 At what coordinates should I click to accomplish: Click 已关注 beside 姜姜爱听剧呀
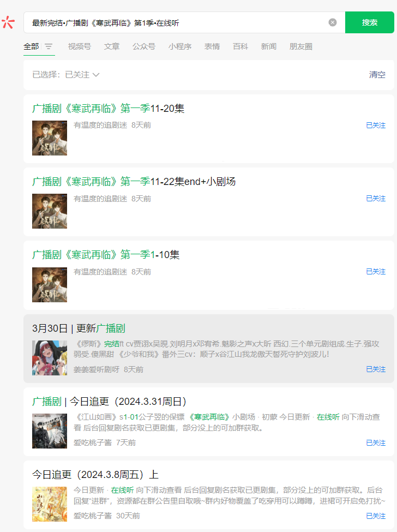pyautogui.click(x=376, y=369)
